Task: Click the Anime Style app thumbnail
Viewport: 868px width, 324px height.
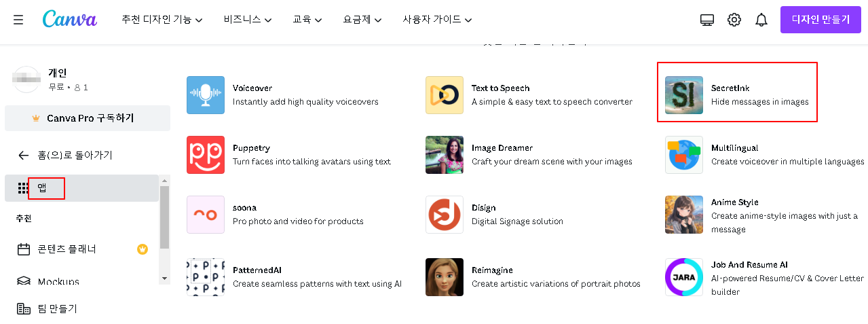Action: 684,215
